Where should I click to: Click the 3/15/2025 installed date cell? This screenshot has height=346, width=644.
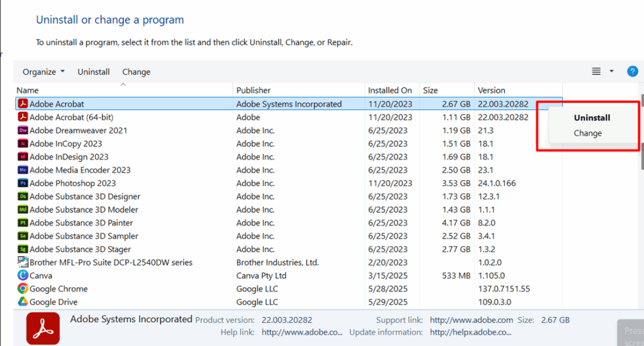click(387, 276)
